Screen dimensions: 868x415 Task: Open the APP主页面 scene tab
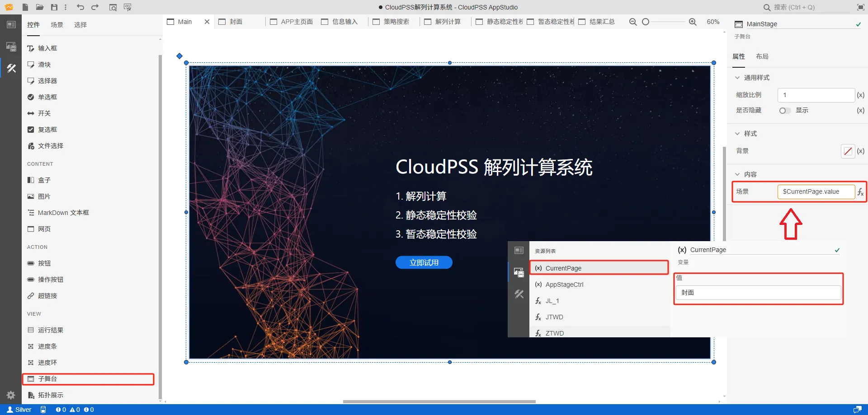pos(292,22)
